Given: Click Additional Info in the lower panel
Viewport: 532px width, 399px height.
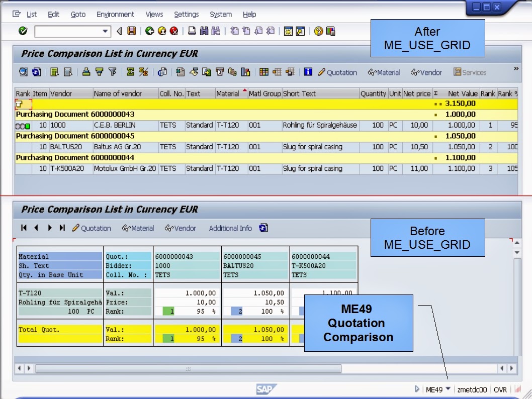Looking at the screenshot, I should (x=230, y=228).
